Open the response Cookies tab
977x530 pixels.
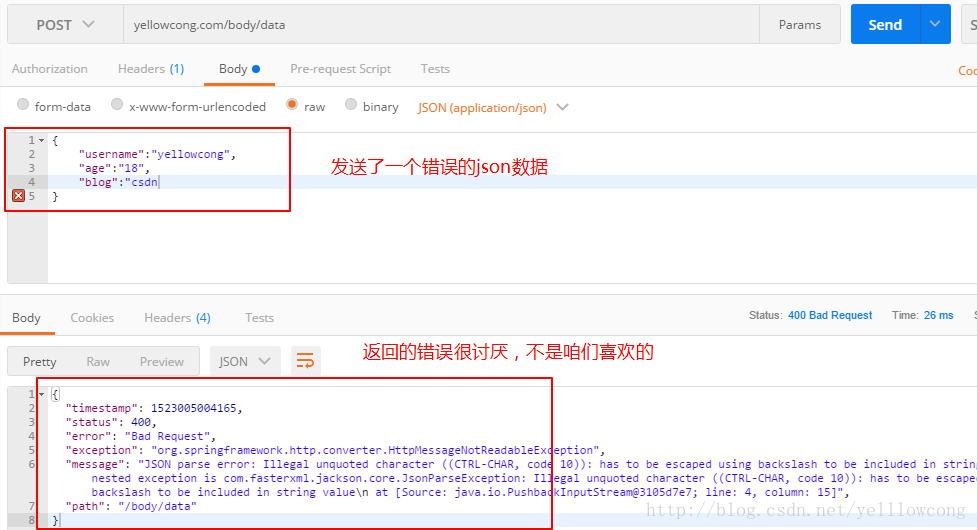[x=92, y=318]
